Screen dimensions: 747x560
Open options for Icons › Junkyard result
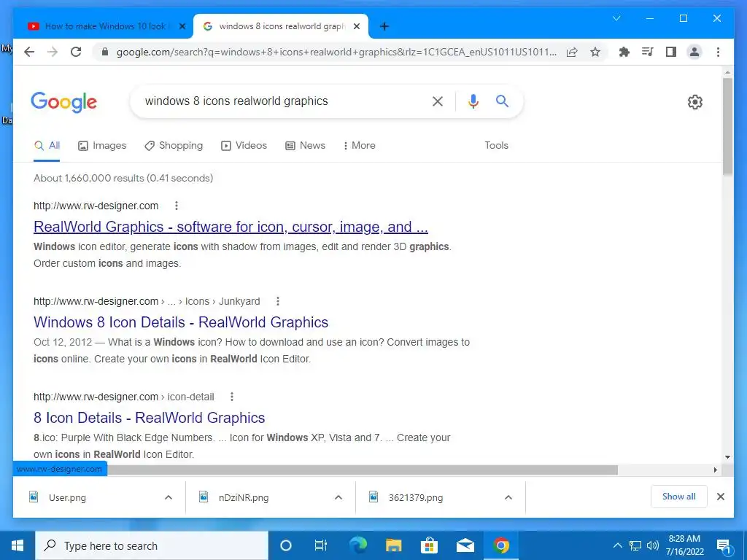pos(278,301)
